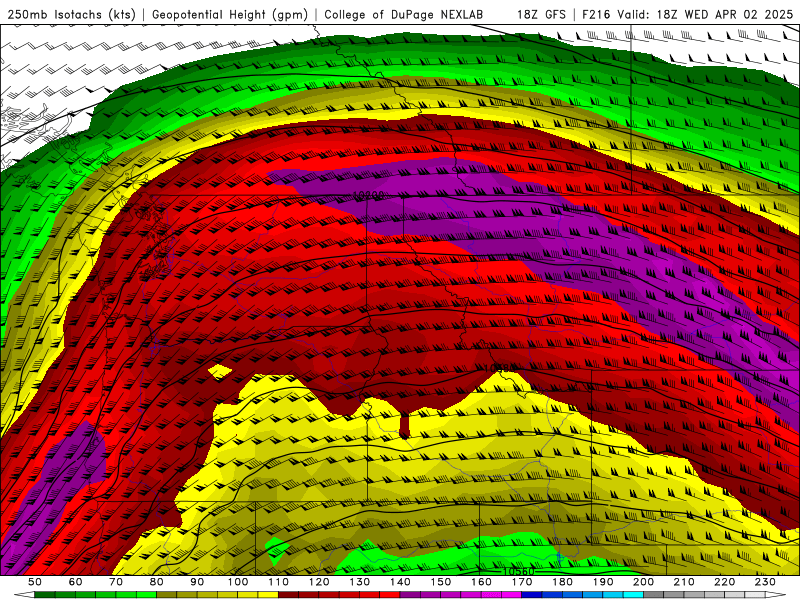Click the darkest green colorbar swatch below 50

[45, 595]
